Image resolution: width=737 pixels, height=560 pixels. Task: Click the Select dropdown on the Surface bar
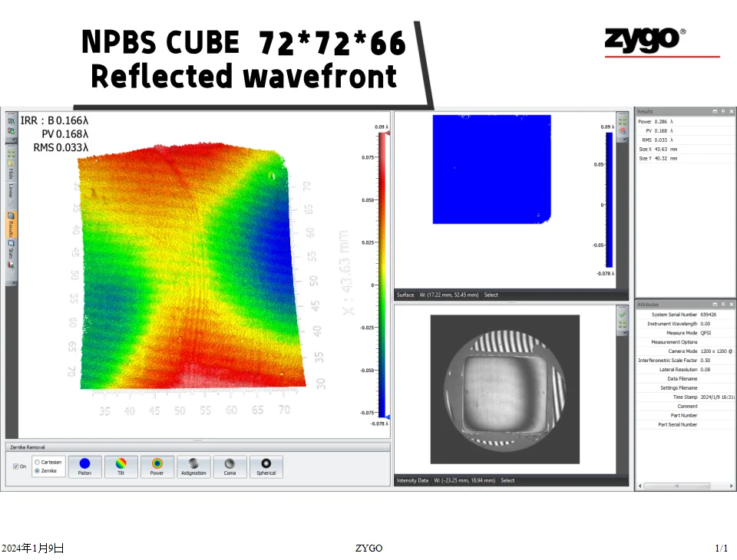point(491,294)
